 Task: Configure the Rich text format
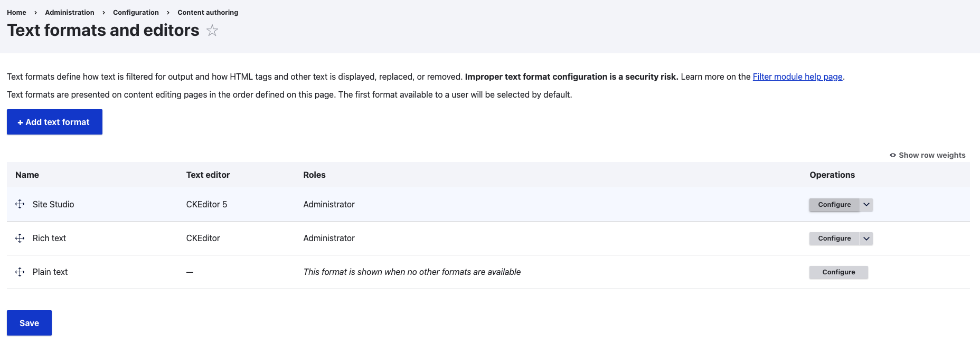[834, 238]
